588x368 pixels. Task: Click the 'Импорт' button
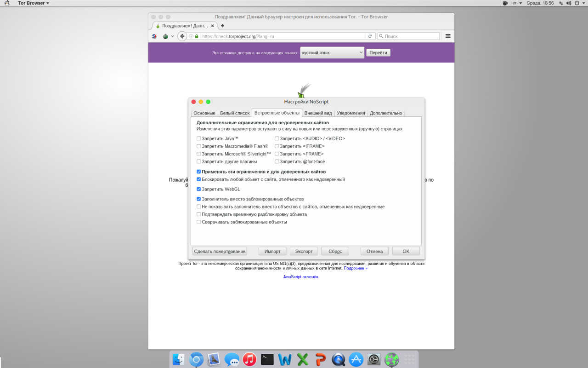coord(273,251)
